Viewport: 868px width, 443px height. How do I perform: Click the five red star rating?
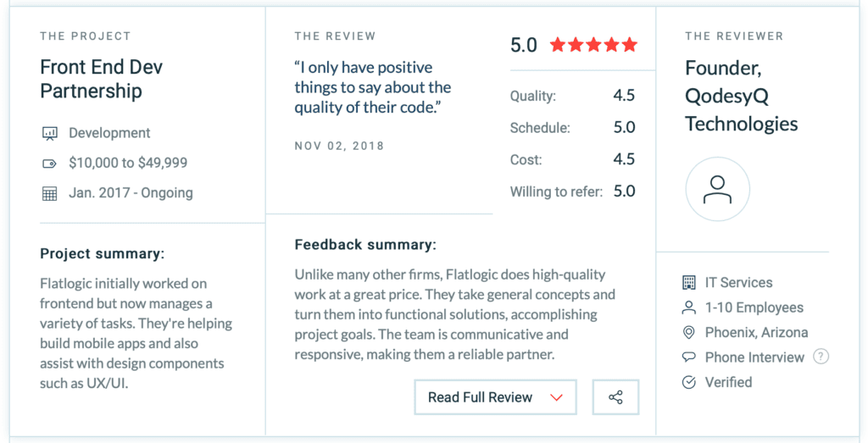[593, 45]
